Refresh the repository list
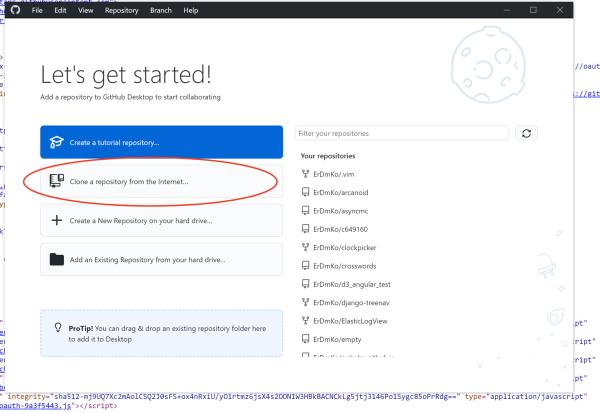The width and height of the screenshot is (600, 412). point(526,133)
